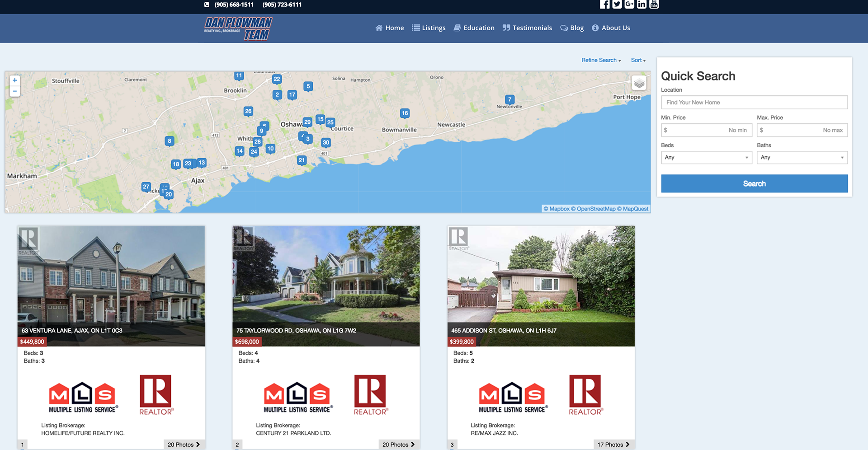
Task: Zoom out on the map
Action: click(15, 91)
